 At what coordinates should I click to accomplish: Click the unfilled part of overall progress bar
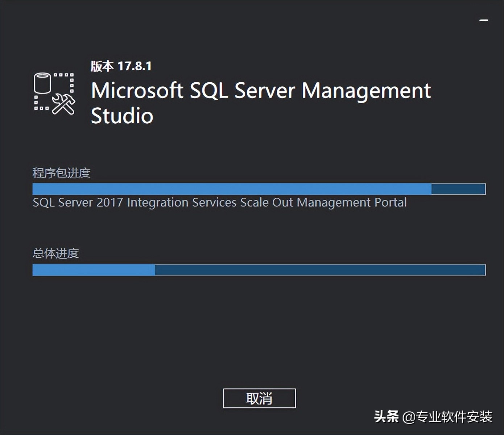tap(319, 270)
